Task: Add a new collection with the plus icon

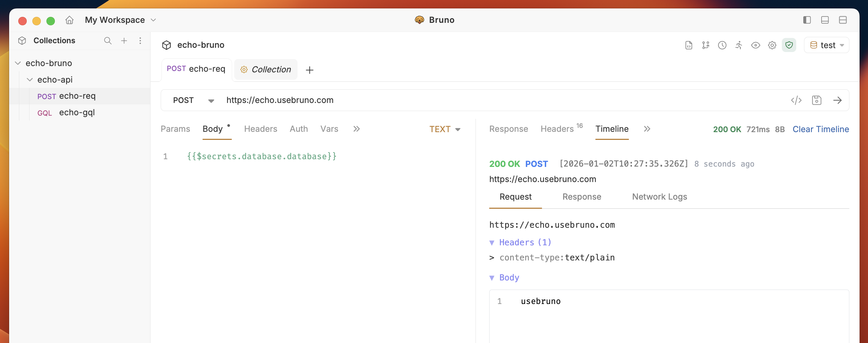Action: click(124, 41)
